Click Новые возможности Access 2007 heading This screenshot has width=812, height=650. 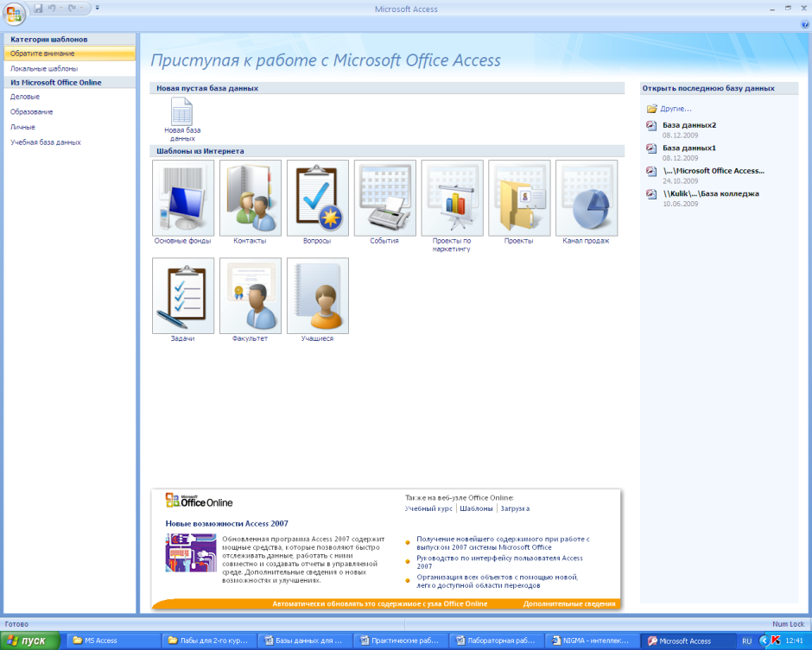tap(227, 524)
